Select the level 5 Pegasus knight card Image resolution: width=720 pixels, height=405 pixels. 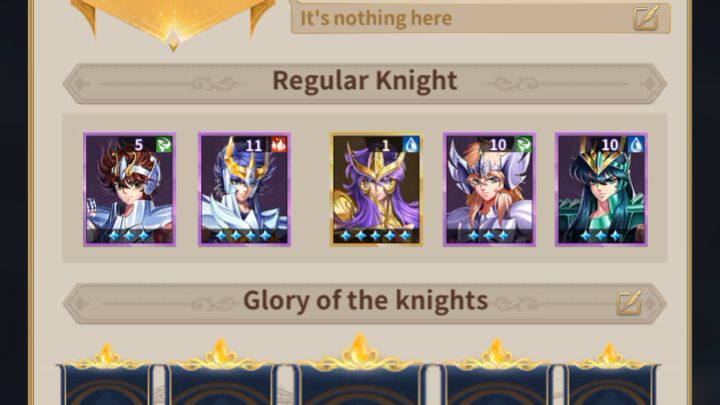(129, 189)
